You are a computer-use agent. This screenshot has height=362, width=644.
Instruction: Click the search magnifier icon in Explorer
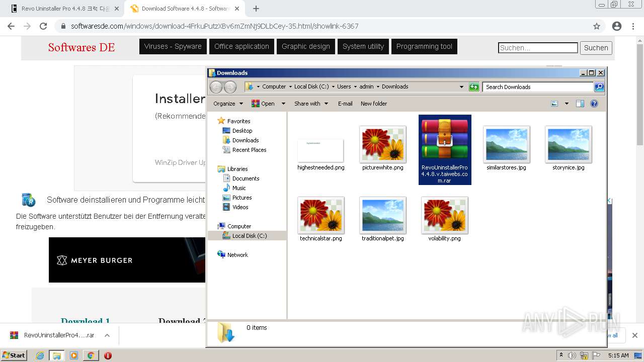click(x=599, y=87)
